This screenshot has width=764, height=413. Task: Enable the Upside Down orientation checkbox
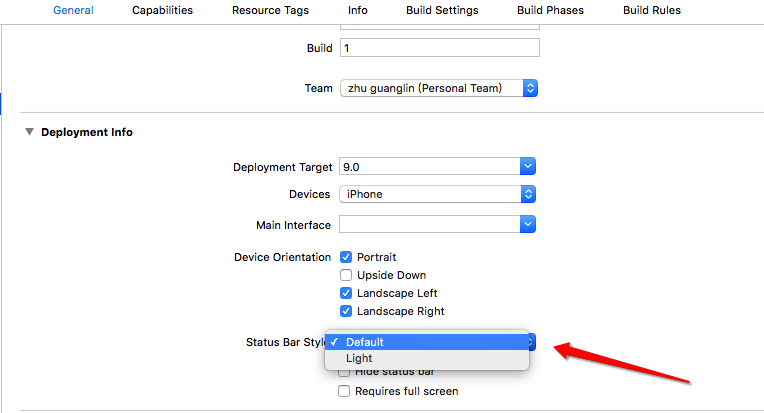346,275
